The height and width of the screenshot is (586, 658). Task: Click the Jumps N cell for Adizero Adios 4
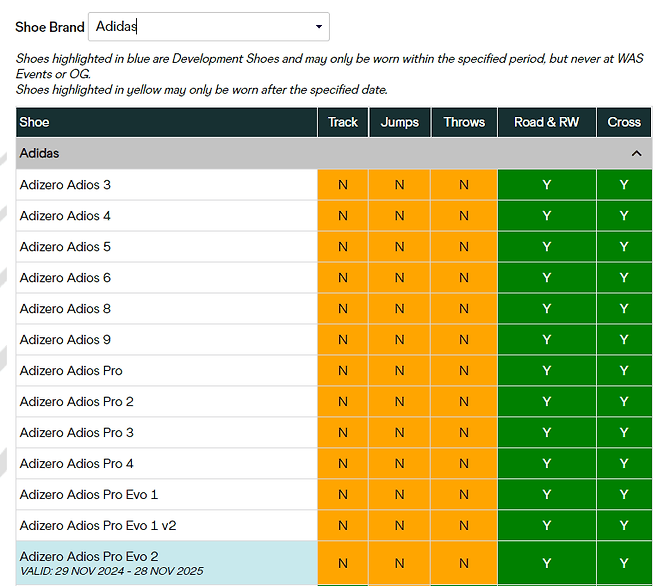400,216
